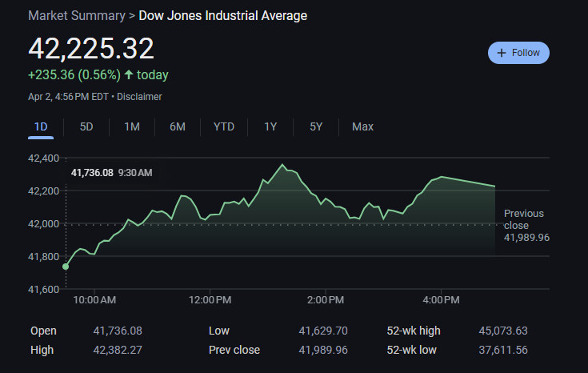
Task: Click the plus icon in Follow button
Action: coord(502,53)
